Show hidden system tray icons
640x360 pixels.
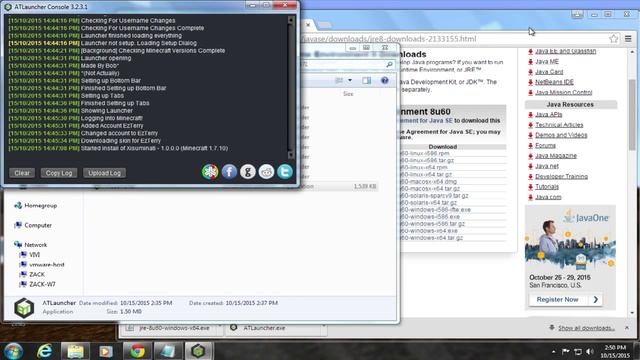(553, 351)
